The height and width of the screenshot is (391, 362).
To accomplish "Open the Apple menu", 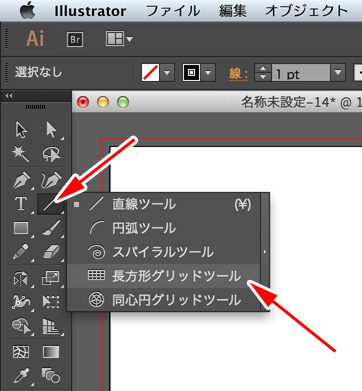I will [27, 11].
